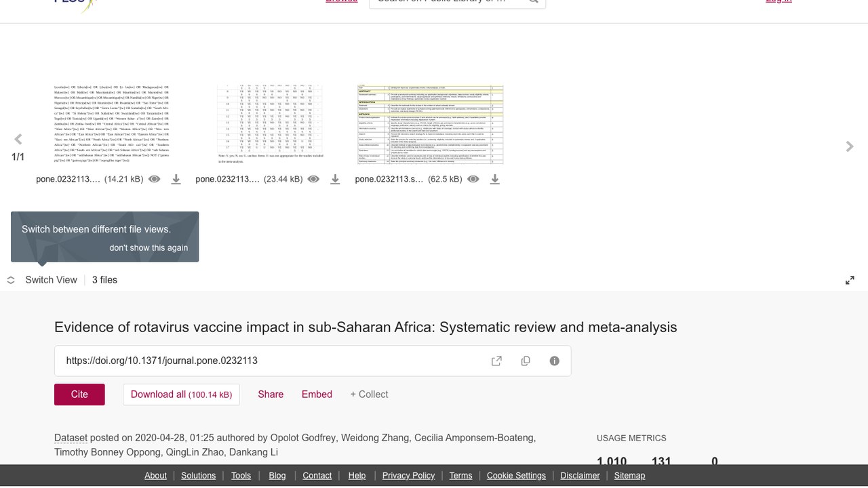Click + Collect
This screenshot has width=868, height=488.
click(369, 394)
